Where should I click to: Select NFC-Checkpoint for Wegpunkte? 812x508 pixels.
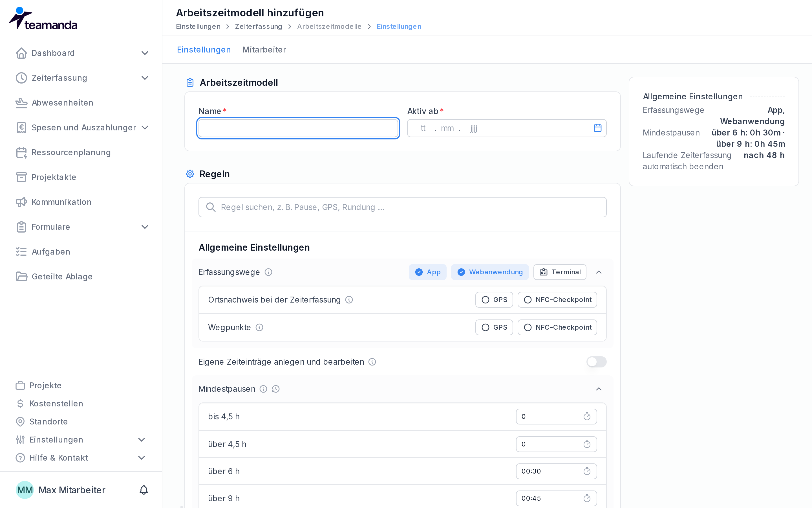557,327
